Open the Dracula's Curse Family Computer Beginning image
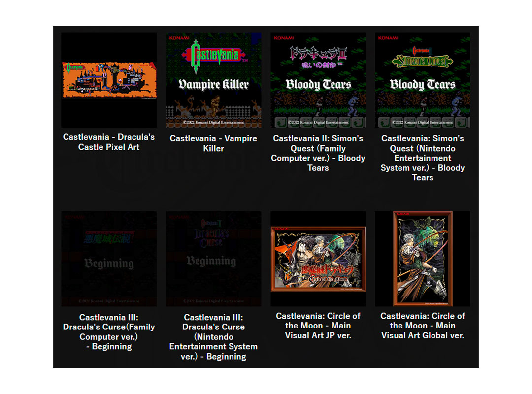Screen dimensions: 532x394 tap(108, 258)
